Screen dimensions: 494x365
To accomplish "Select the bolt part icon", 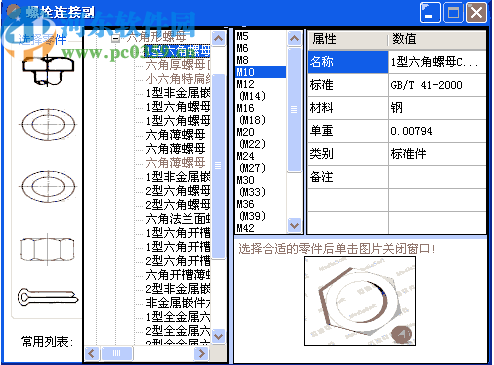I will click(x=48, y=70).
